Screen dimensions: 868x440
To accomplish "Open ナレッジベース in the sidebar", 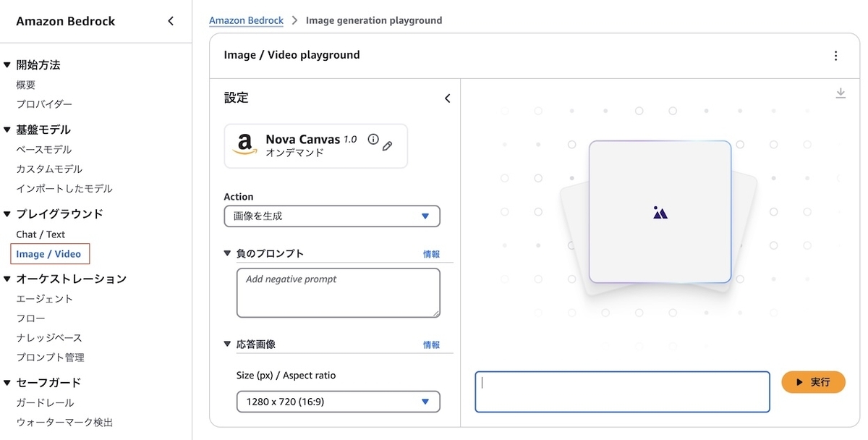I will tap(49, 338).
